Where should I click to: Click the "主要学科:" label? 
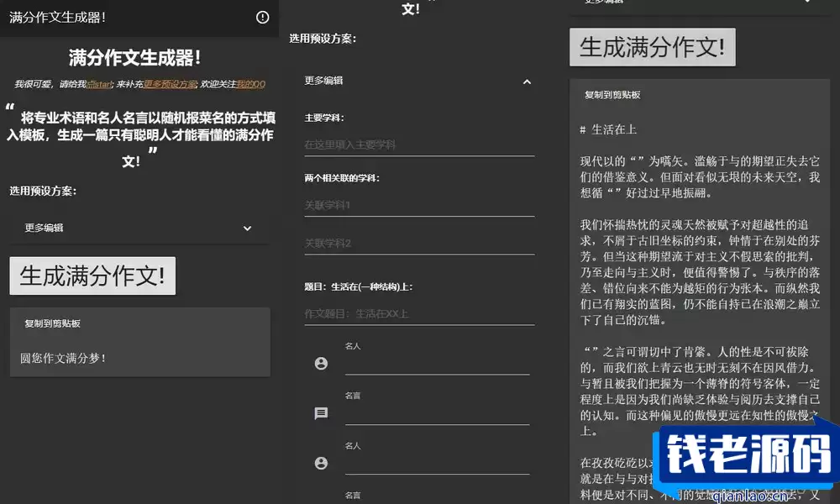[324, 118]
